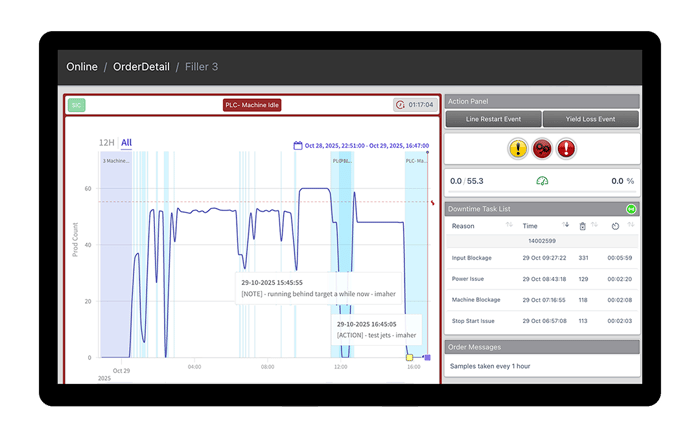700x437 pixels.
Task: Switch chart to 12H view
Action: click(x=106, y=143)
